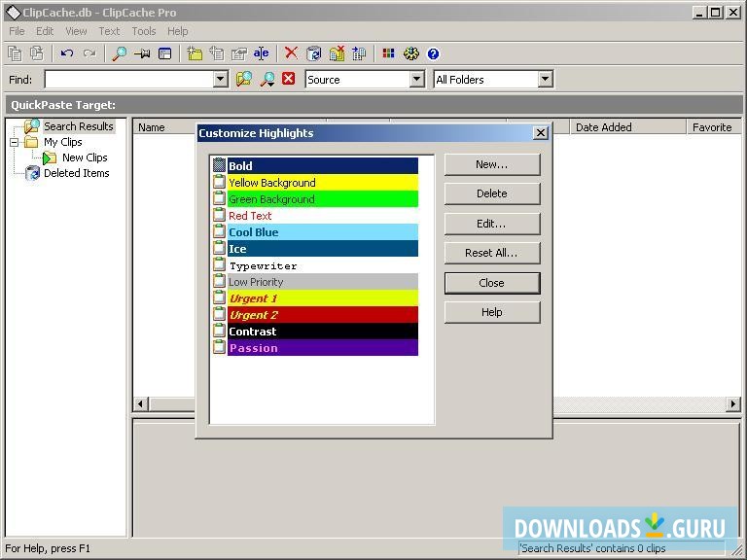Viewport: 747px width, 560px height.
Task: Collapse the My Clips tree node
Action: coord(15,142)
